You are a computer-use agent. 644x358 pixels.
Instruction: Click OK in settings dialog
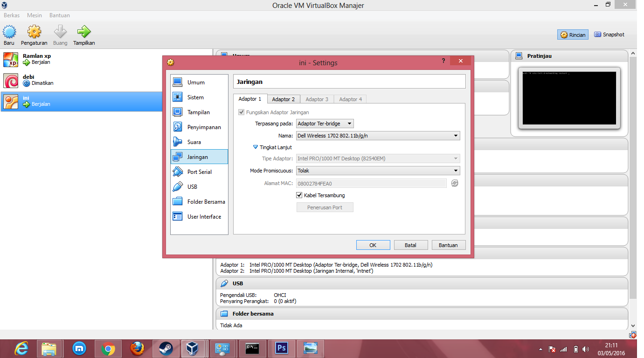pos(373,245)
